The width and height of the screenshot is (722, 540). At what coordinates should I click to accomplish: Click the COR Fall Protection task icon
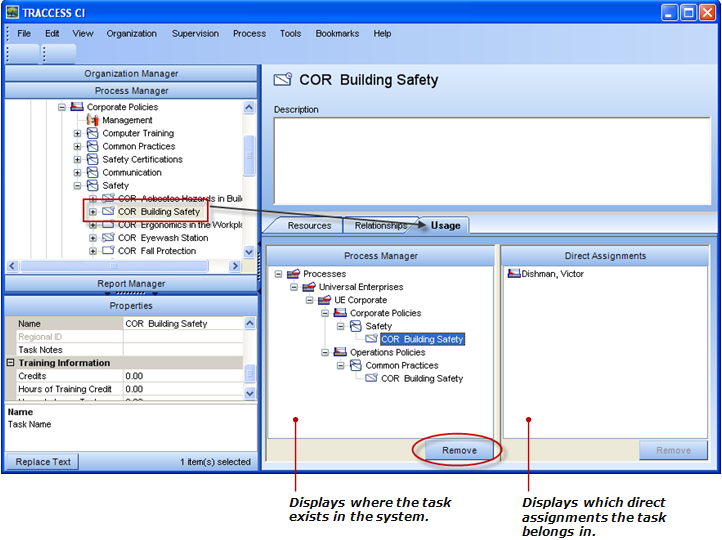(108, 251)
